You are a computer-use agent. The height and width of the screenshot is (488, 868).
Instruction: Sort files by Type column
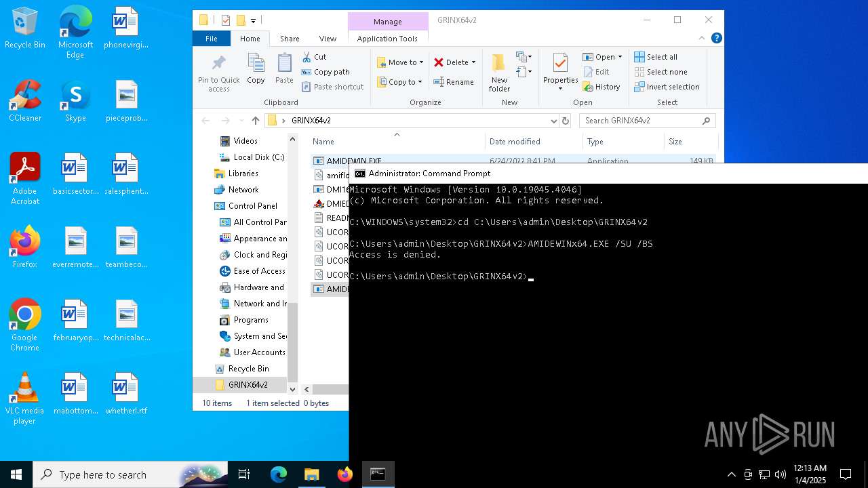(x=623, y=142)
